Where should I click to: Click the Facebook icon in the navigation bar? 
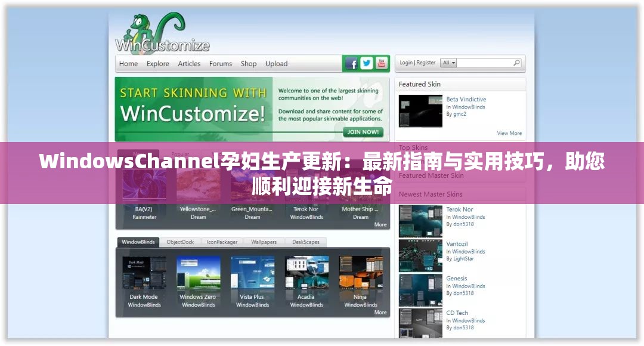(x=352, y=63)
